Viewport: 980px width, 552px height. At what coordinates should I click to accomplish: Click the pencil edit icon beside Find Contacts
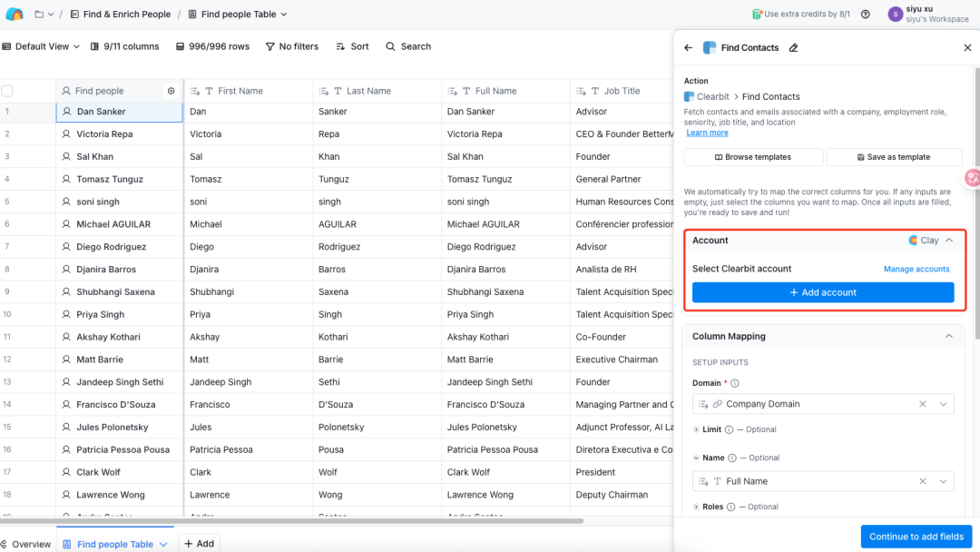pyautogui.click(x=794, y=48)
